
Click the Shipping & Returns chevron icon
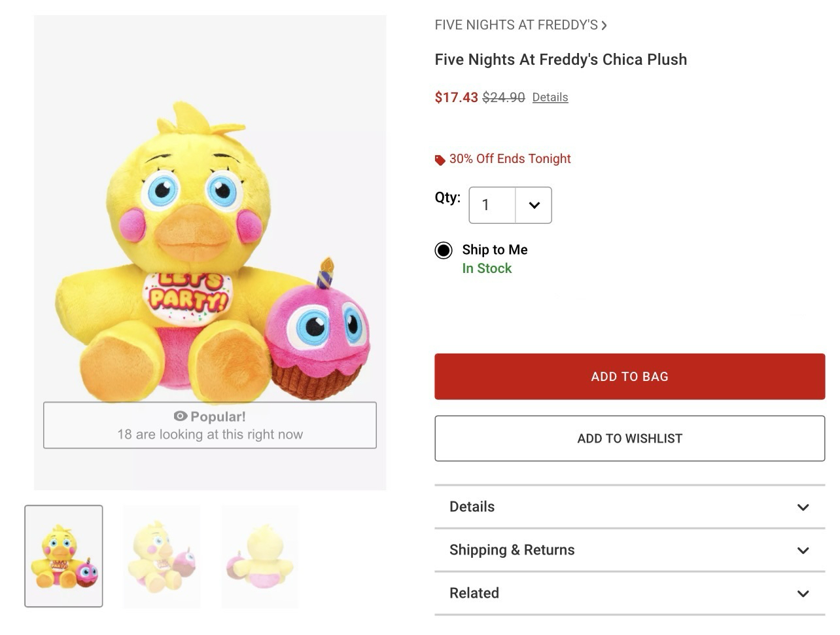pyautogui.click(x=803, y=551)
